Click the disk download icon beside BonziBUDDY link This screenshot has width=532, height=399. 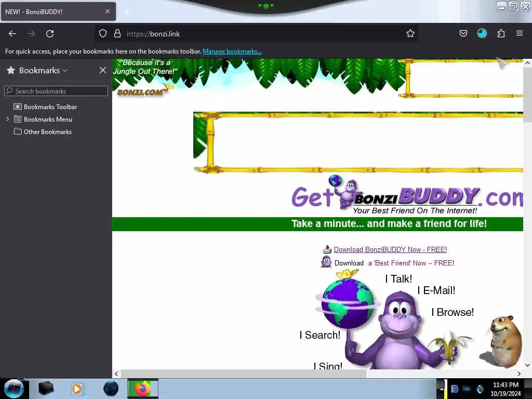pyautogui.click(x=327, y=249)
